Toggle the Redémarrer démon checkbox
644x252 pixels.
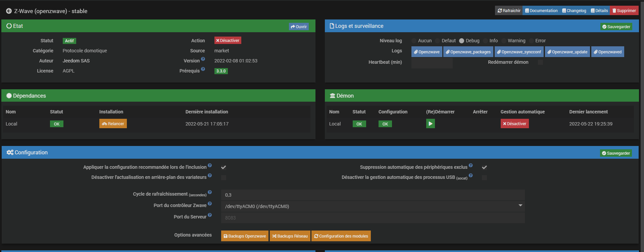[540, 62]
